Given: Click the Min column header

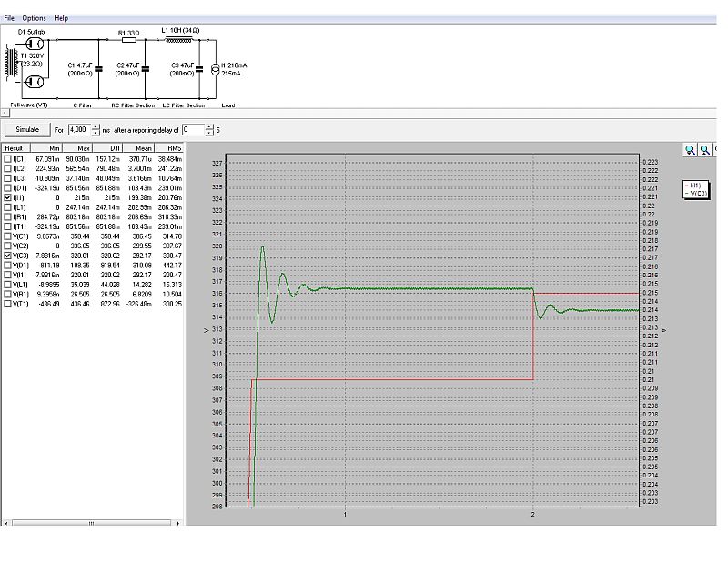Looking at the screenshot, I should [x=46, y=148].
